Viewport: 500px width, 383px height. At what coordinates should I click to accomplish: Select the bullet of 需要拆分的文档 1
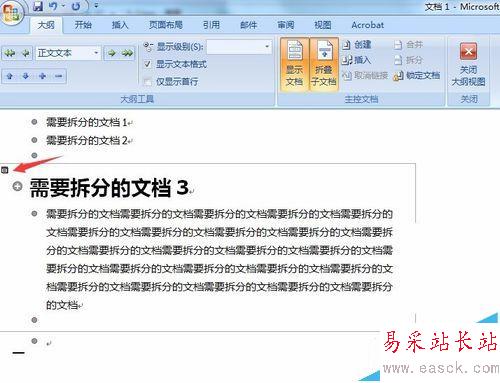[34, 122]
